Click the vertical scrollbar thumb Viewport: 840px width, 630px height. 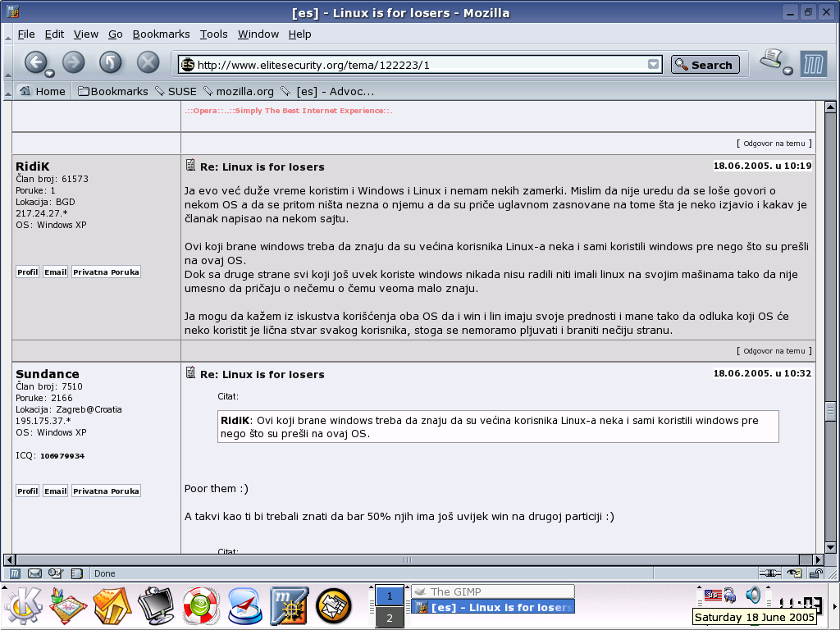[830, 412]
